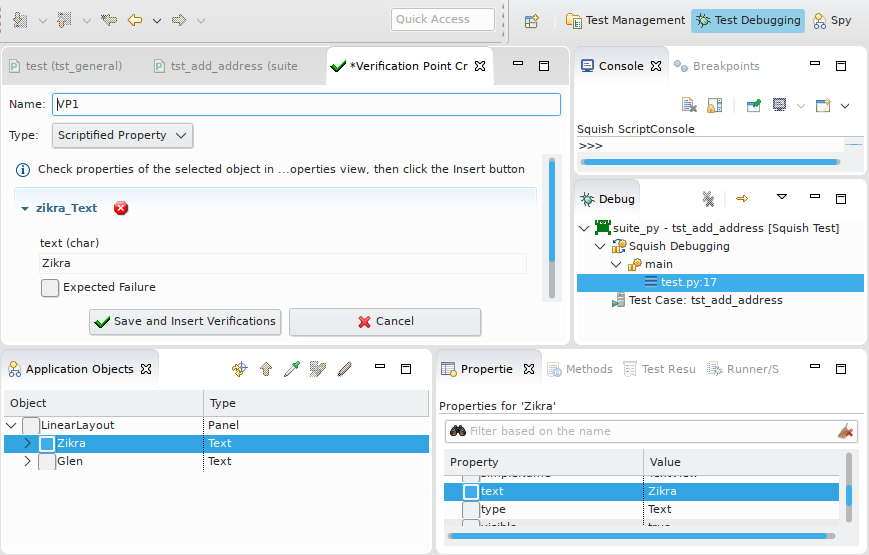The image size is (869, 555).
Task: Click the pencil icon in Application Objects
Action: 344,369
